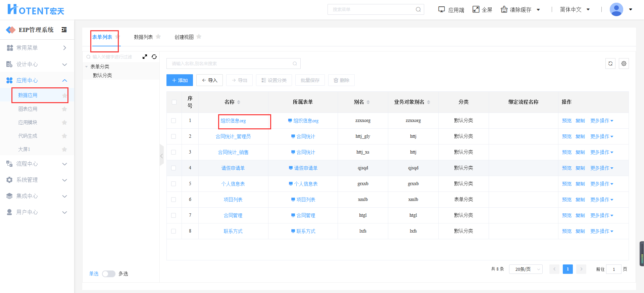Image resolution: width=644 pixels, height=293 pixels.
Task: Expand the 常用菜单 section
Action: tap(37, 48)
